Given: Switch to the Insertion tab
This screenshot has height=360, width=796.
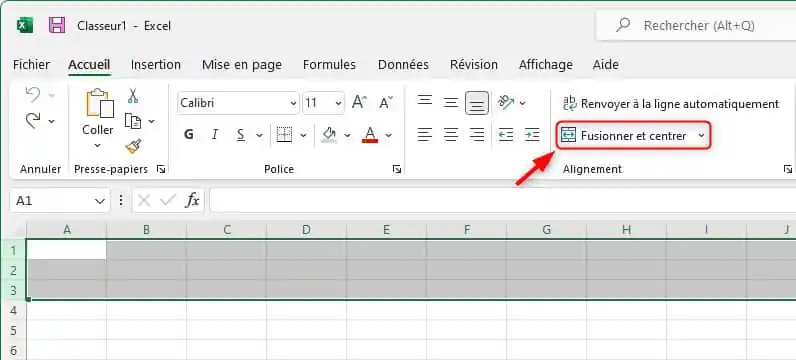Looking at the screenshot, I should point(156,65).
